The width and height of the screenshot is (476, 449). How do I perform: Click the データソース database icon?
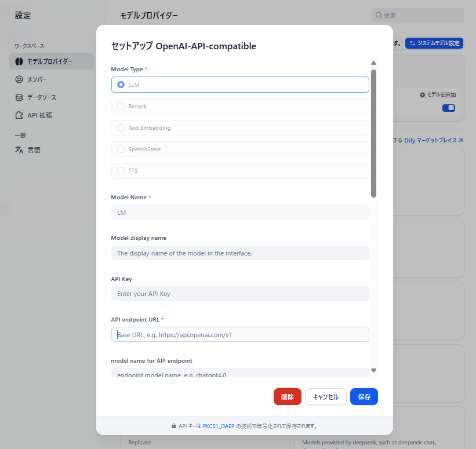click(19, 97)
